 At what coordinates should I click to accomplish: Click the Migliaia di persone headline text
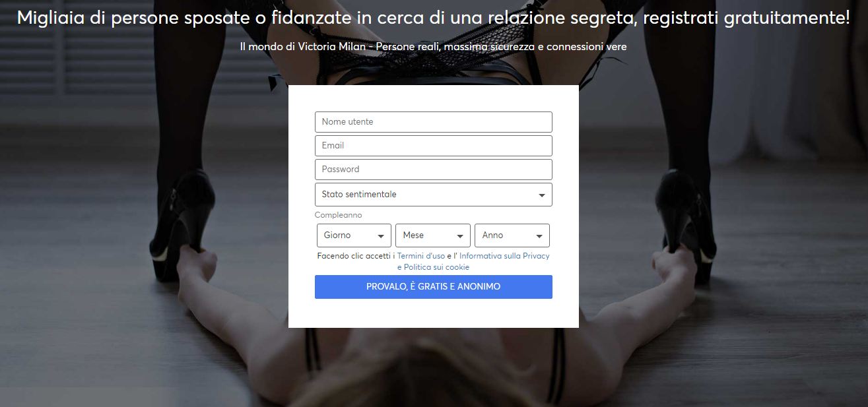pyautogui.click(x=433, y=18)
